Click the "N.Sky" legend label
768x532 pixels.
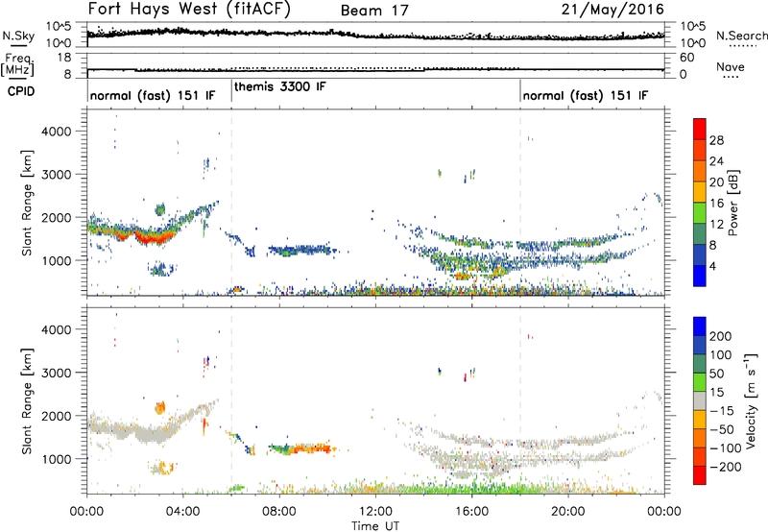[18, 36]
